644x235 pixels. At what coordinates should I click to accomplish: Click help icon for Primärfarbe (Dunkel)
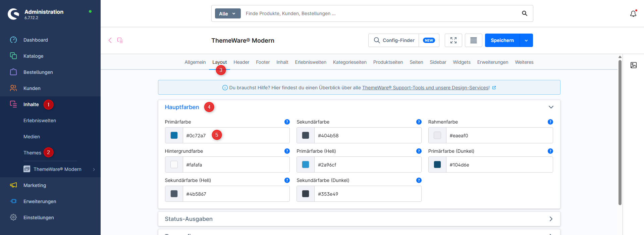pos(550,151)
